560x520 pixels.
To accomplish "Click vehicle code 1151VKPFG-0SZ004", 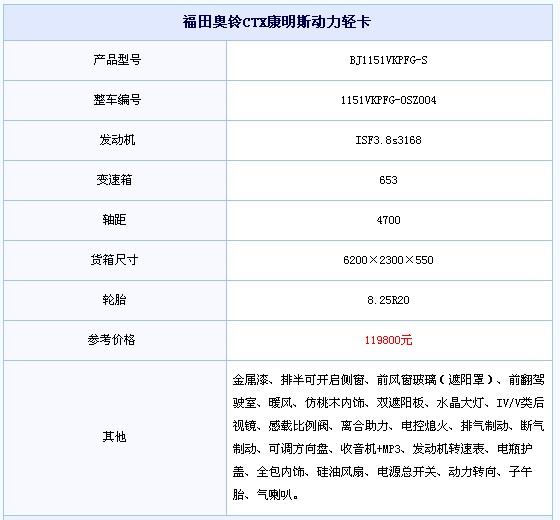I will 388,100.
